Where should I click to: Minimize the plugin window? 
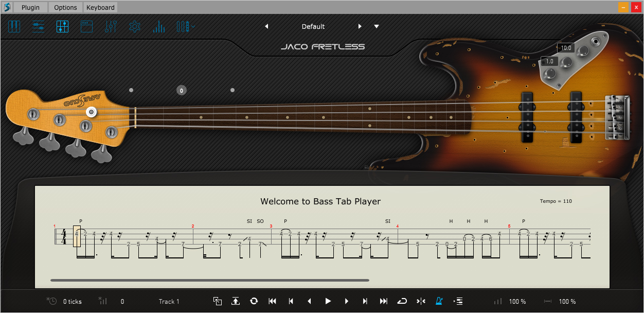[x=623, y=7]
